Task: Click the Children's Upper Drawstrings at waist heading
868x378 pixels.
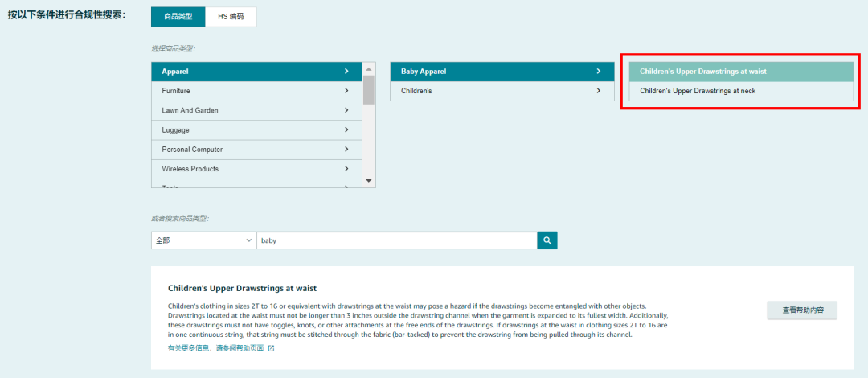Action: (x=242, y=289)
